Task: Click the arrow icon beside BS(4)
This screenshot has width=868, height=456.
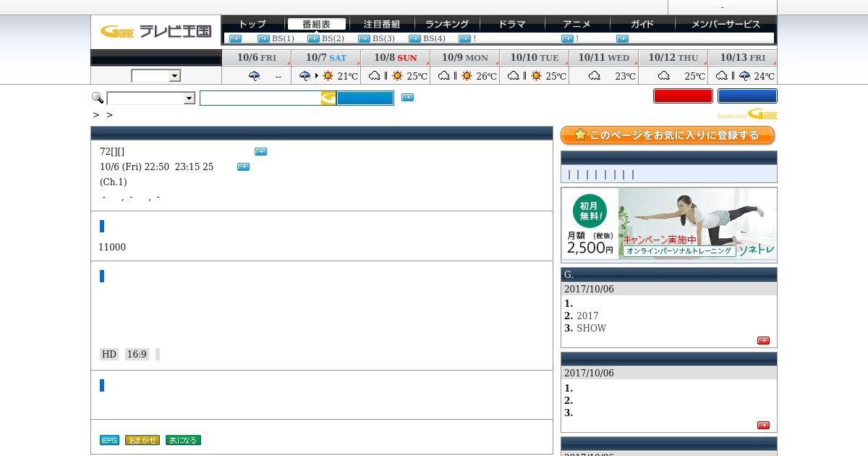Action: [x=414, y=39]
